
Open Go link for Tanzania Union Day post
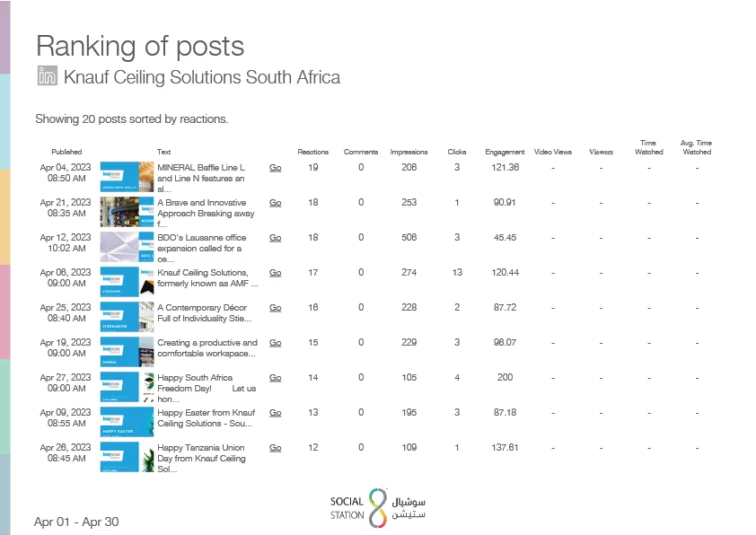(x=276, y=448)
